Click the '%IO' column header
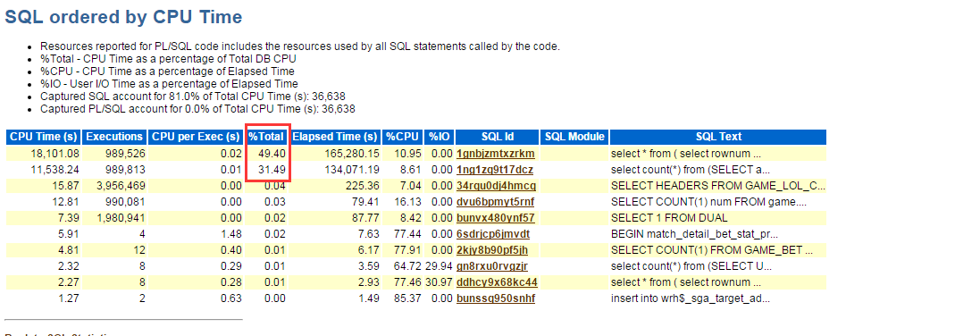Viewport: 980px width, 336px height. tap(439, 137)
